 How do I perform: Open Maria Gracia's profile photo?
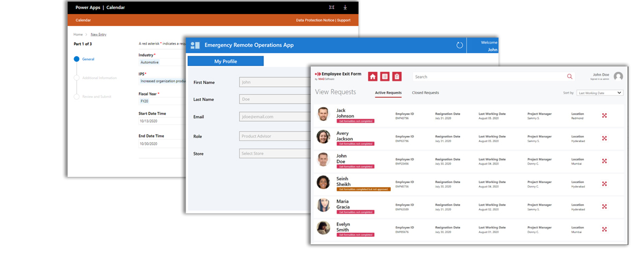pyautogui.click(x=323, y=205)
